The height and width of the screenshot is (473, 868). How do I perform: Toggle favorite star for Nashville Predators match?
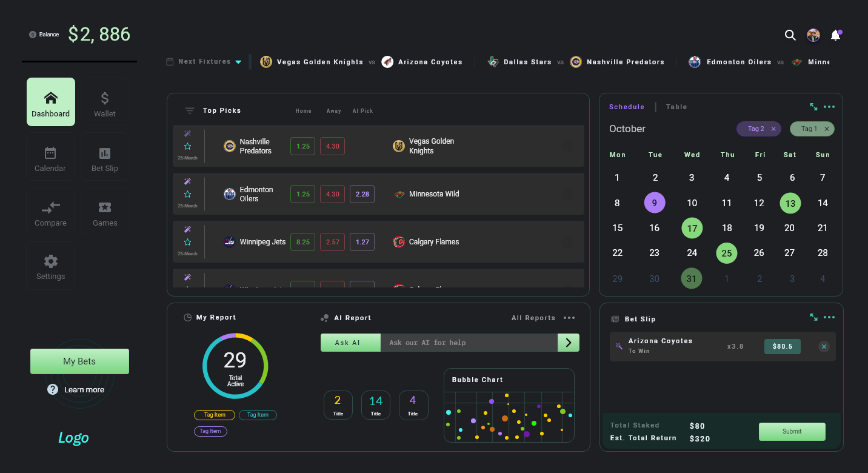[188, 146]
